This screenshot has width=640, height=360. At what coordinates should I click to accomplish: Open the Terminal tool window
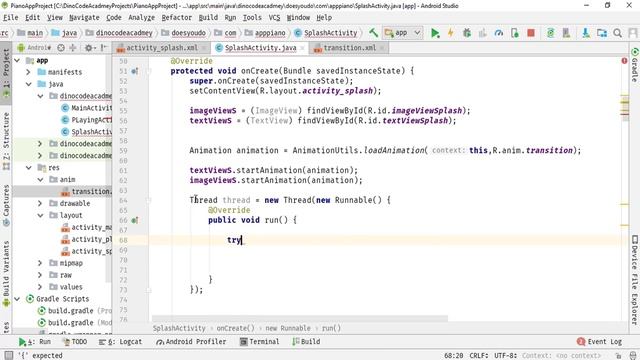click(x=260, y=342)
